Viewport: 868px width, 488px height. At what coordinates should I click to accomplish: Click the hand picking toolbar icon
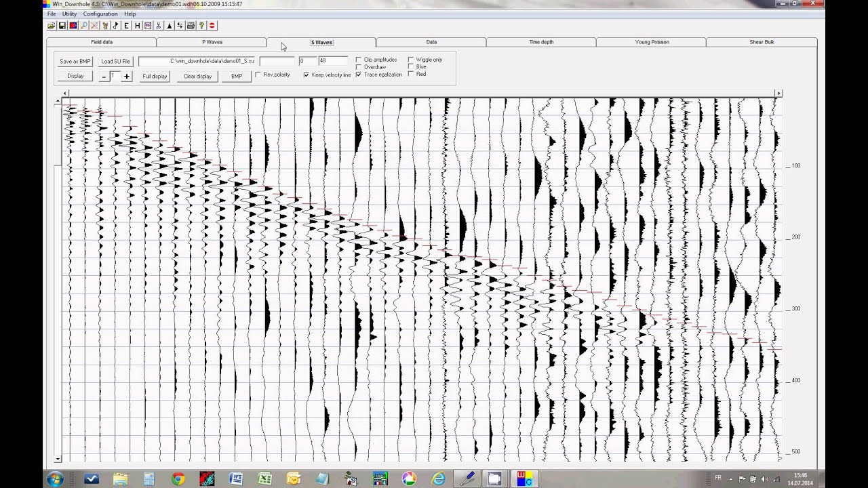(105, 26)
